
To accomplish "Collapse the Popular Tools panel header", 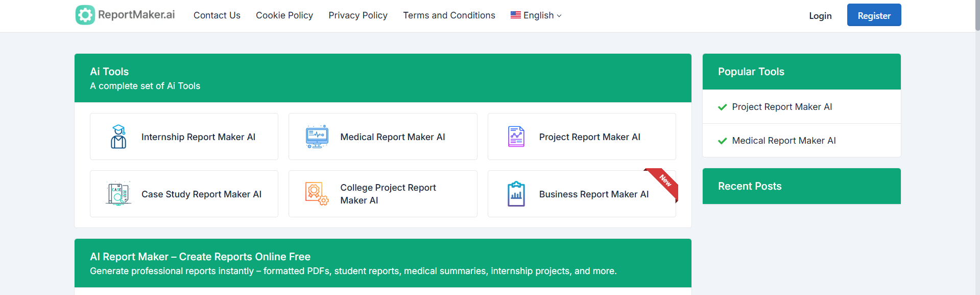I will tap(751, 72).
